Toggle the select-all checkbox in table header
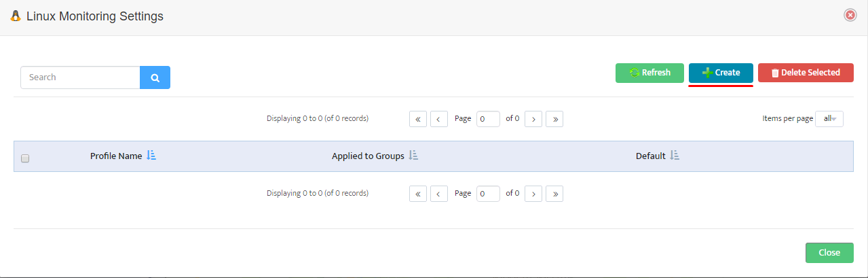This screenshot has width=868, height=278. tap(25, 158)
